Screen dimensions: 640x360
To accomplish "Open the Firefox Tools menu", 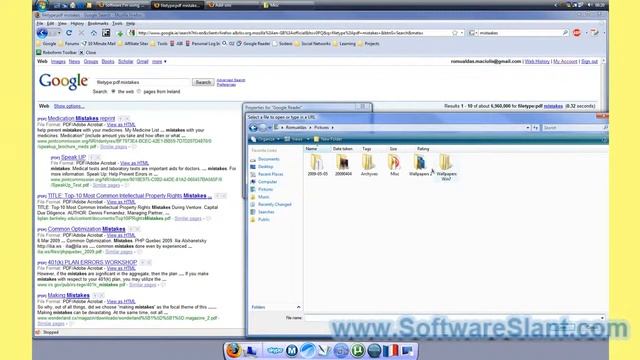I will [117, 24].
